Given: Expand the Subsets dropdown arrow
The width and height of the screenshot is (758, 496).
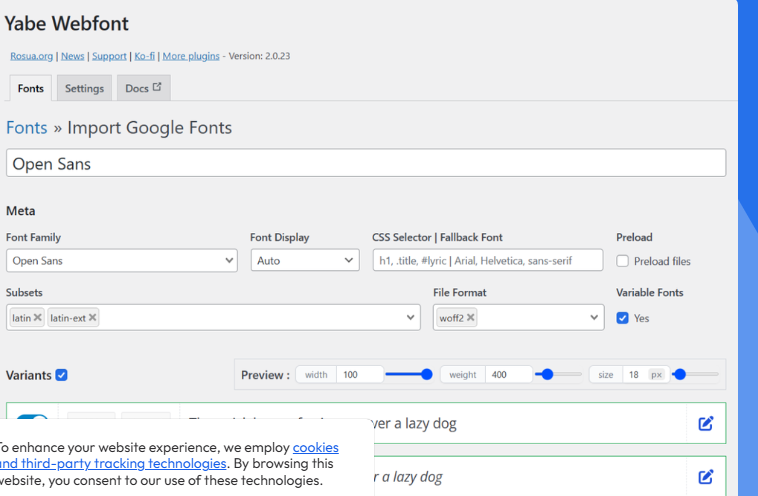Looking at the screenshot, I should tap(410, 318).
